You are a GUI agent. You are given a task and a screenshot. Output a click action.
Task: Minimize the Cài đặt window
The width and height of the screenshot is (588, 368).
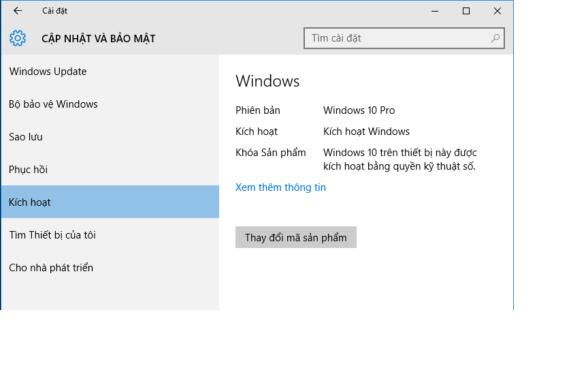click(x=435, y=11)
